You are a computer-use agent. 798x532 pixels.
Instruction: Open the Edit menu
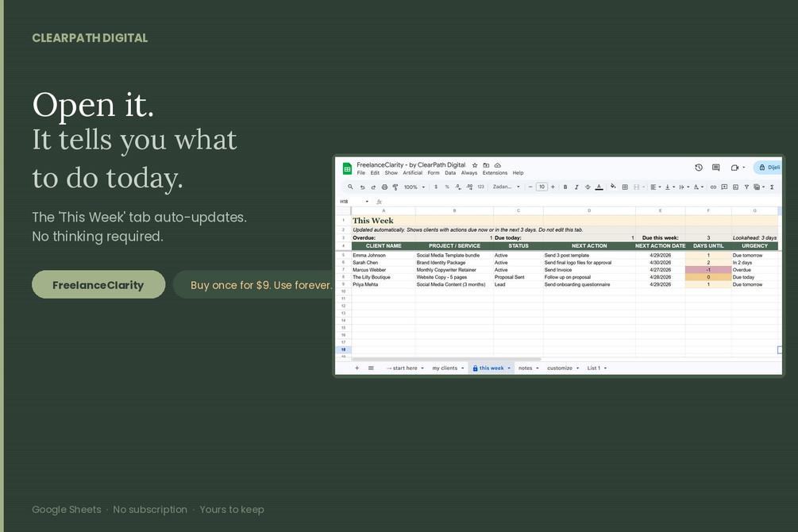[375, 173]
